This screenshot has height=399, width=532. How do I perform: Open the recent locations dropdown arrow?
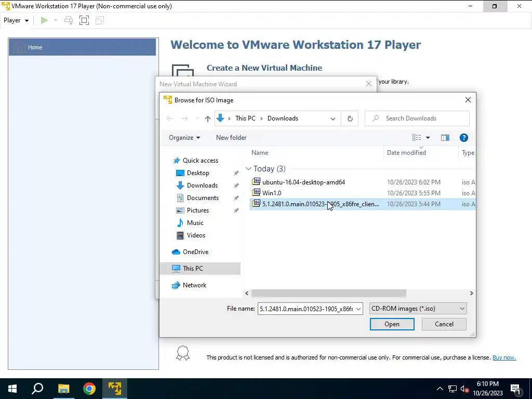tap(197, 118)
